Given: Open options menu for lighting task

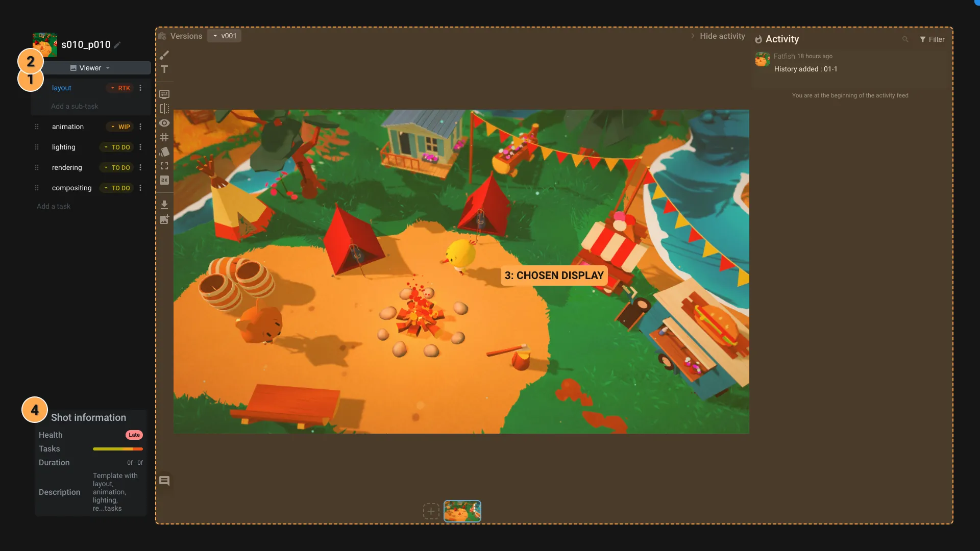Looking at the screenshot, I should pyautogui.click(x=140, y=147).
